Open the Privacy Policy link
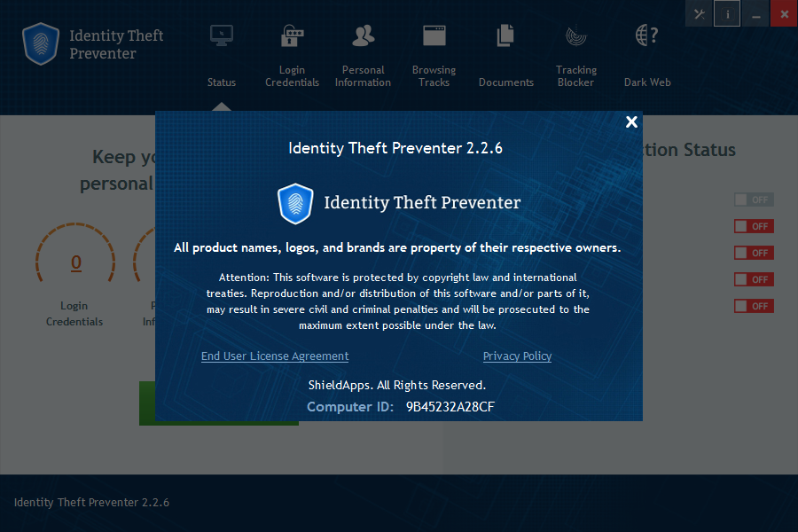Screen dimensions: 798x532 [517, 356]
